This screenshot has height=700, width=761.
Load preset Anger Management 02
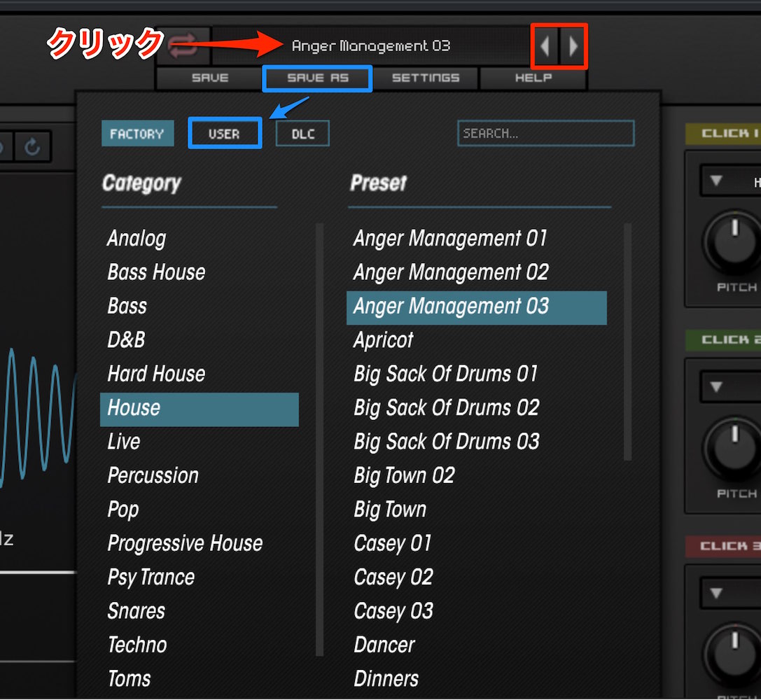[x=477, y=272]
